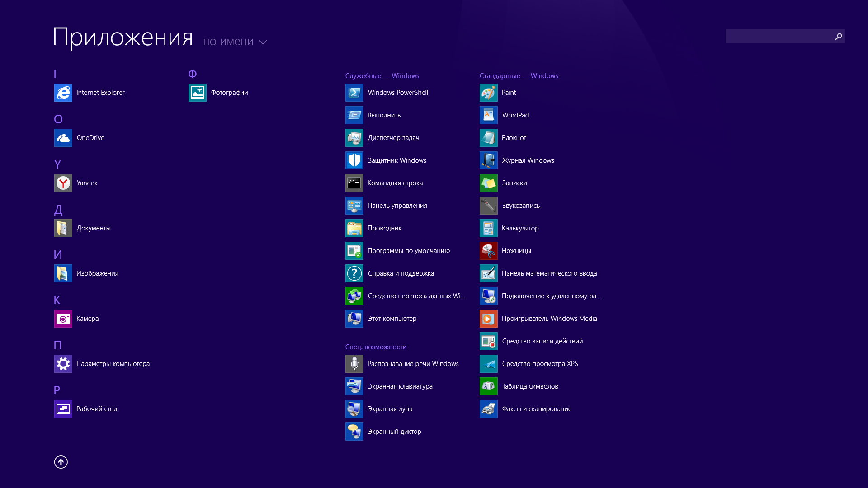This screenshot has height=488, width=868.
Task: Click the up-arrow button to return to Start
Action: (x=61, y=462)
